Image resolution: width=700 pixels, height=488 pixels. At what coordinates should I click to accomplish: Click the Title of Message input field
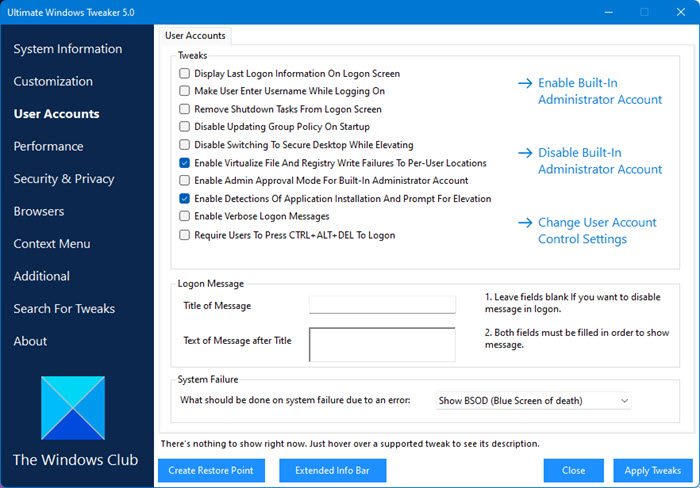pyautogui.click(x=382, y=306)
